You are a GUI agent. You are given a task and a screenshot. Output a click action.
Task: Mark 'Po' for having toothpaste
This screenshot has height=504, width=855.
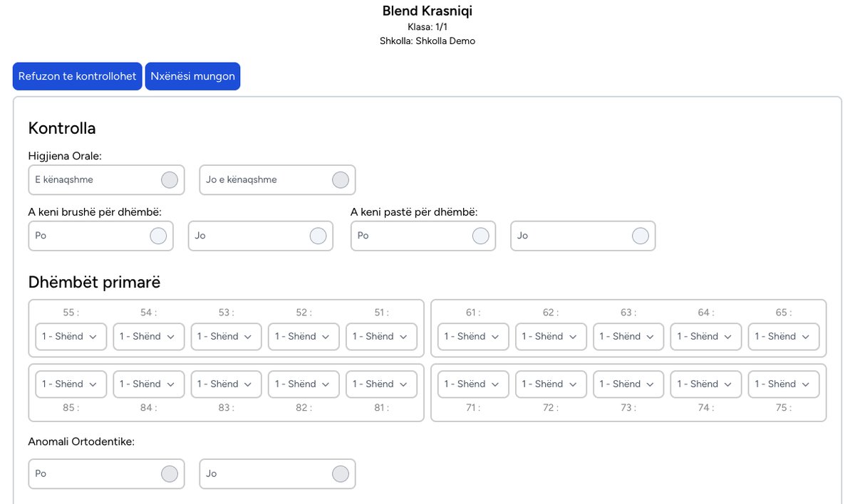click(x=423, y=236)
